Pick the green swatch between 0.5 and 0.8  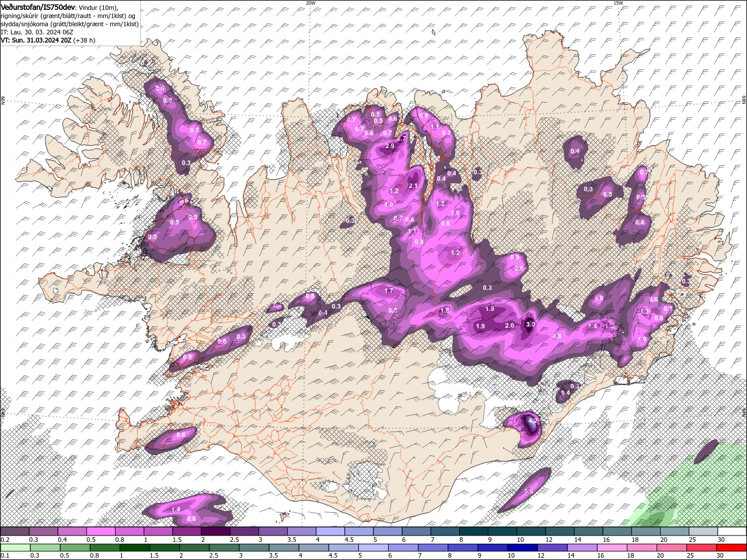[75, 548]
